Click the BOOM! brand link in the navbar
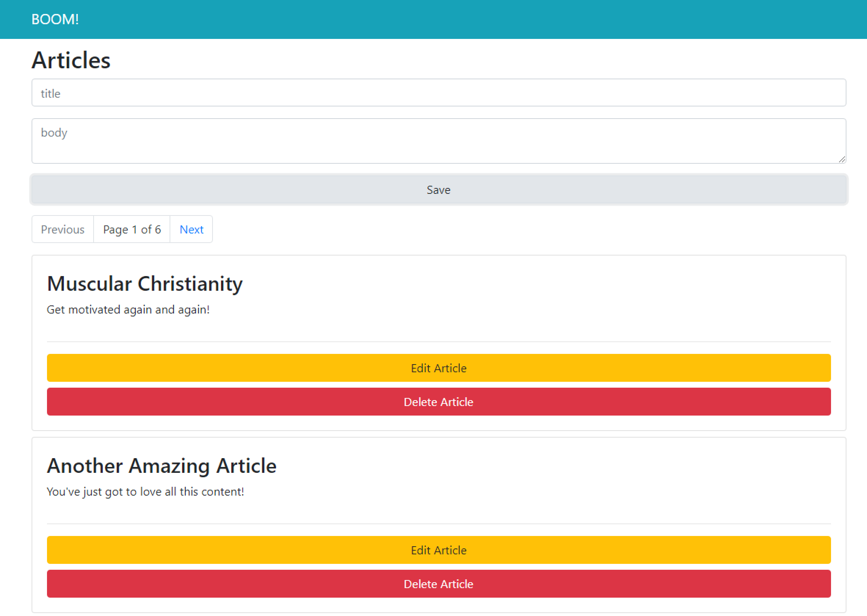The width and height of the screenshot is (867, 616). click(x=55, y=19)
